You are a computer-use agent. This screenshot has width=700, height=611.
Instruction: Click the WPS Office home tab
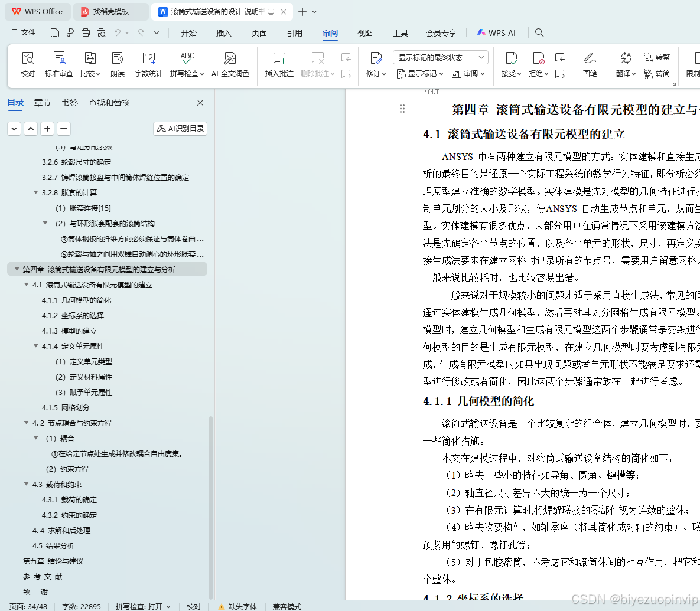[37, 12]
